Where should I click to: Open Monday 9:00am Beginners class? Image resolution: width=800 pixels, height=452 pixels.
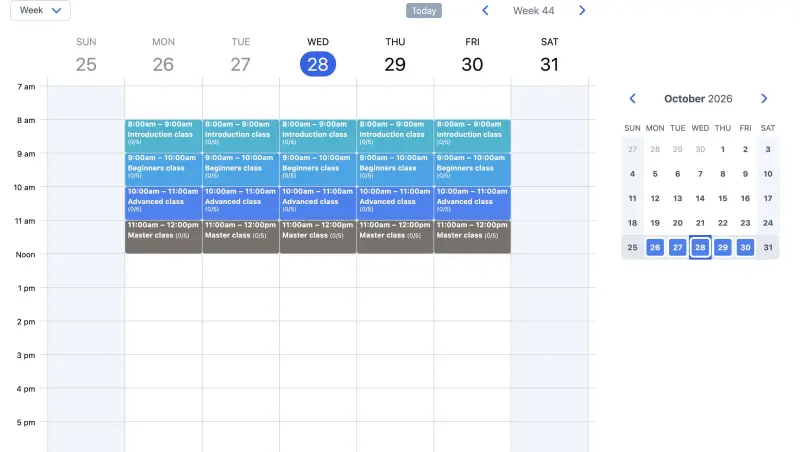pyautogui.click(x=163, y=169)
